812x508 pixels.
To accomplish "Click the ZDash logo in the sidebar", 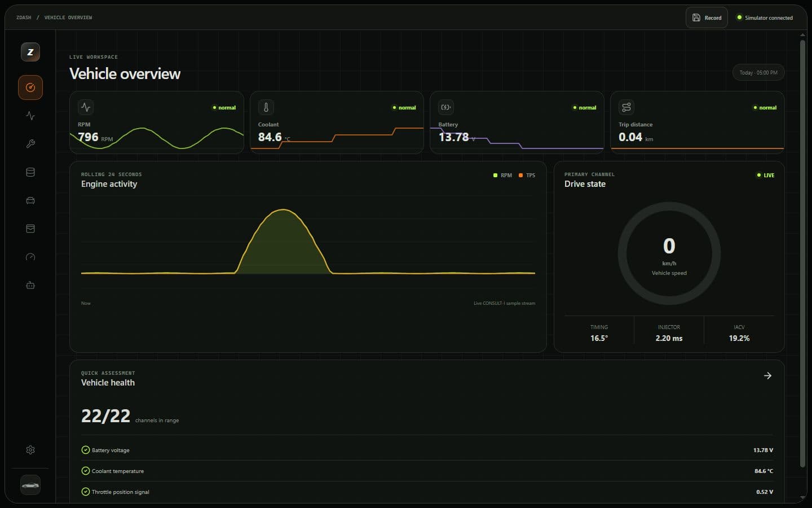I will pos(30,52).
